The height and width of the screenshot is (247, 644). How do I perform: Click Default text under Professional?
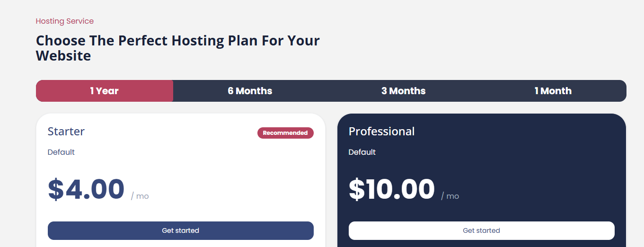pyautogui.click(x=362, y=152)
